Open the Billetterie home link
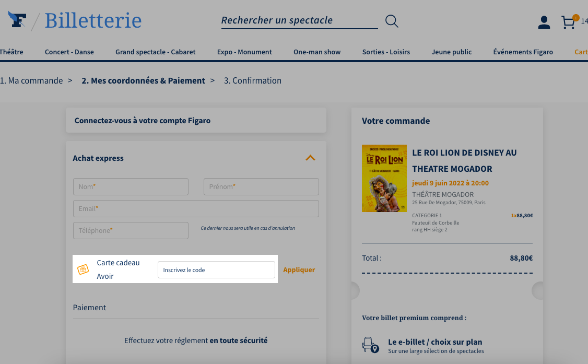Screen dimensions: 588x364 (93, 20)
